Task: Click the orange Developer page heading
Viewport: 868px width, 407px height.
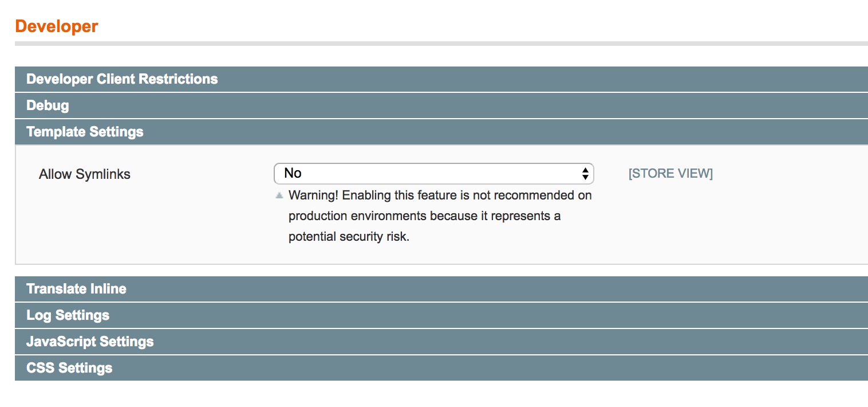Action: click(57, 26)
